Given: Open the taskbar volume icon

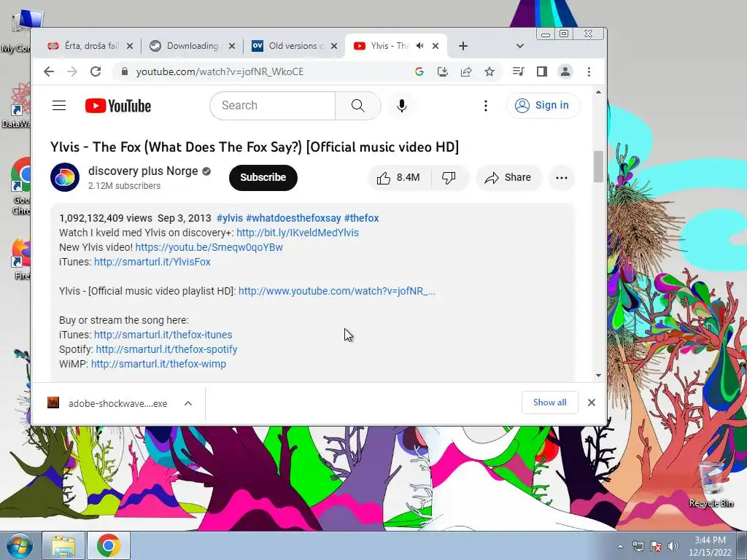Looking at the screenshot, I should point(673,546).
